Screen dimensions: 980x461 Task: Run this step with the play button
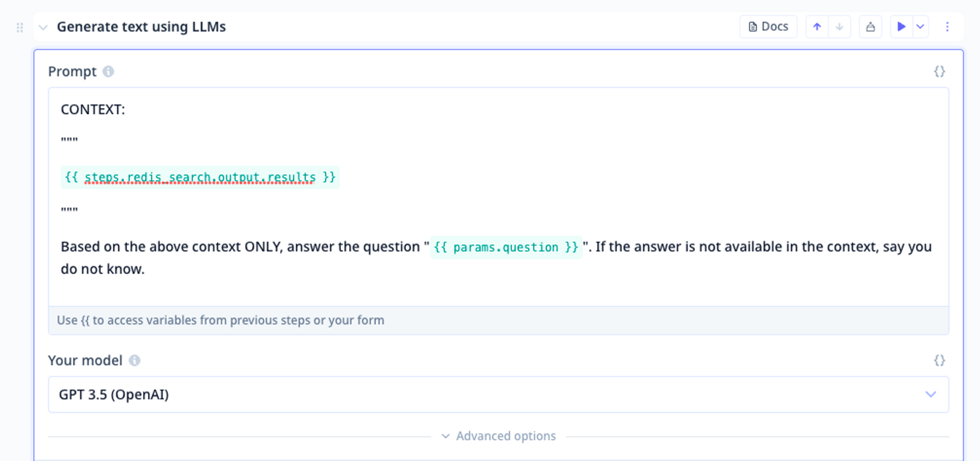[901, 27]
